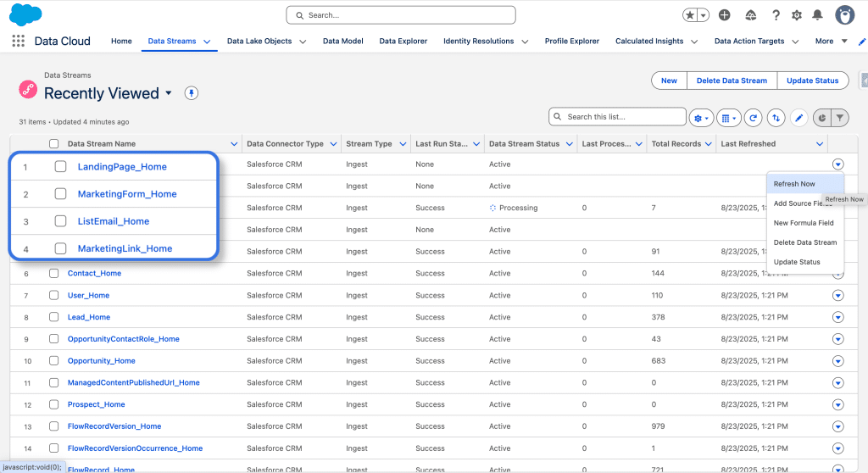Click the list sort arrows icon
Viewport: 868px width, 473px height.
[x=776, y=118]
